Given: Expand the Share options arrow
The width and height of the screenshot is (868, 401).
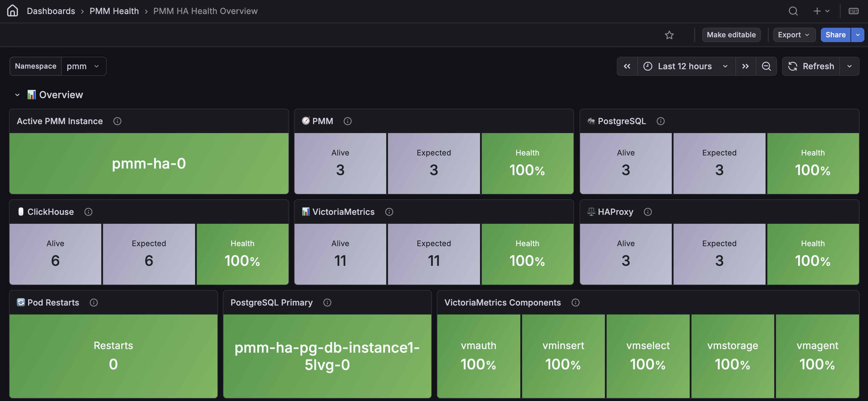Looking at the screenshot, I should tap(858, 35).
